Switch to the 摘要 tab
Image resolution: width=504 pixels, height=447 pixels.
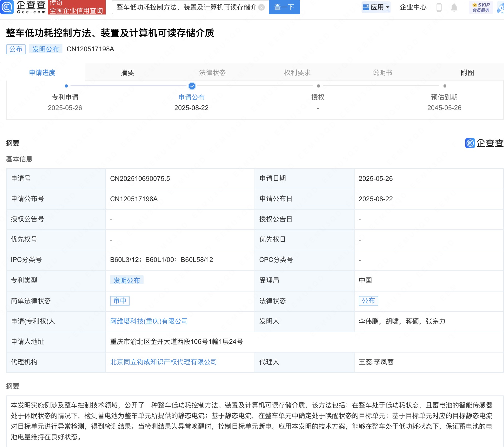[x=127, y=73]
